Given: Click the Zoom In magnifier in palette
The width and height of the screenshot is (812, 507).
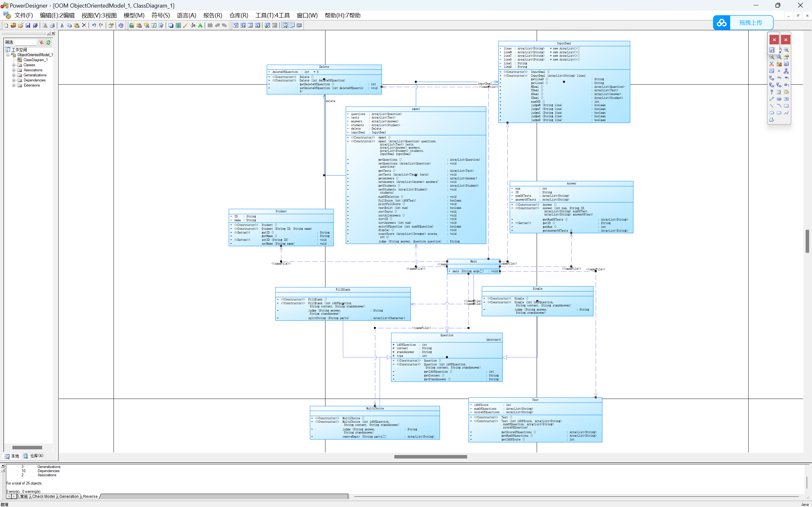Looking at the screenshot, I should pos(786,50).
